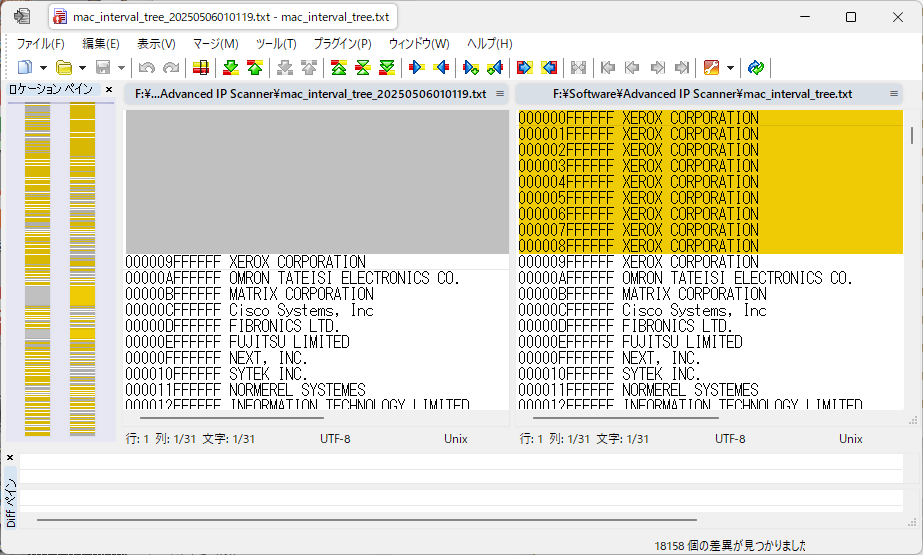923x555 pixels.
Task: Click the Save floppy disk icon
Action: coord(103,68)
